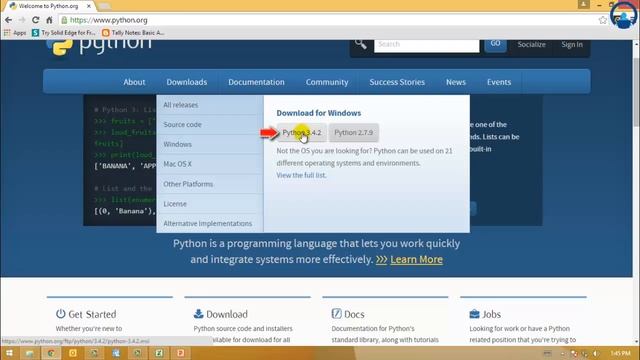Click the address bar showing www.python.org
The image size is (640, 360).
(x=327, y=20)
